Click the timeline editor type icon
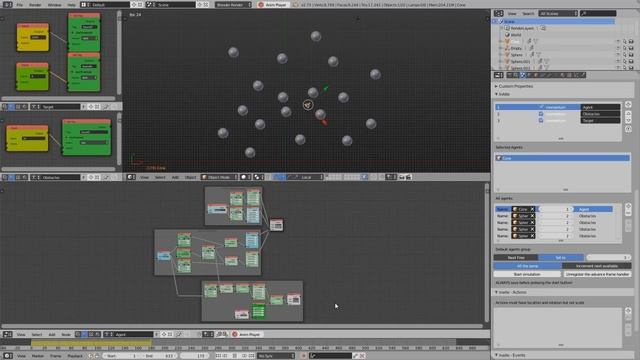Screen dimensions: 640x360 point(7,356)
